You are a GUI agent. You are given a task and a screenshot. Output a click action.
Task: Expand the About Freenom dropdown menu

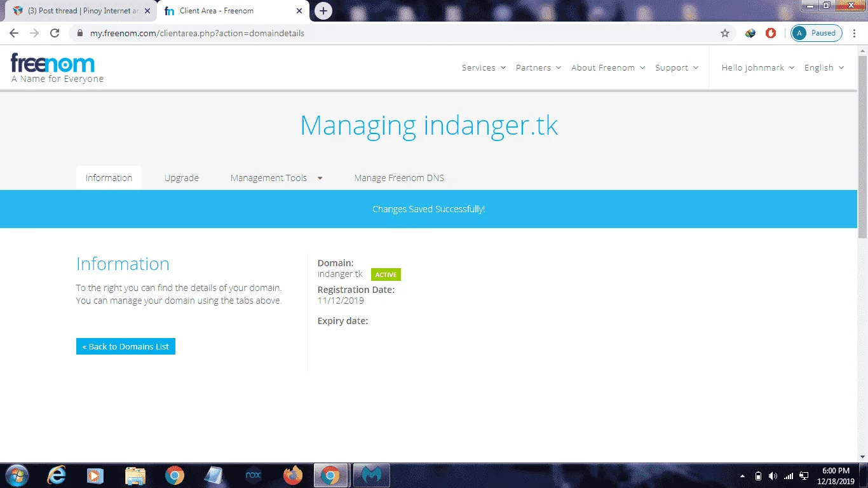click(x=608, y=68)
